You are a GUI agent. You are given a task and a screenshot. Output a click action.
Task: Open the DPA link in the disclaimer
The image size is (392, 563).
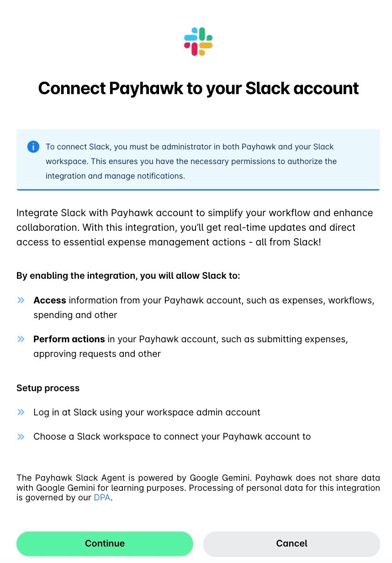point(102,497)
